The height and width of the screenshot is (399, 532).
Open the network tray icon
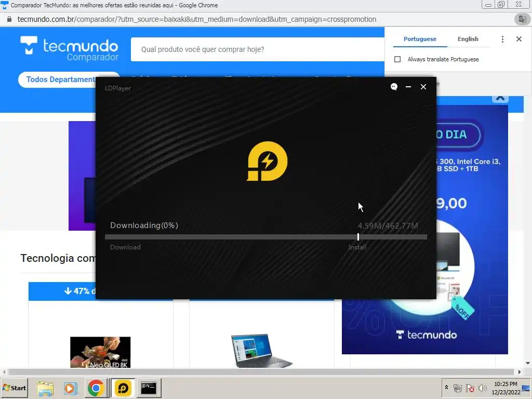coord(457,388)
